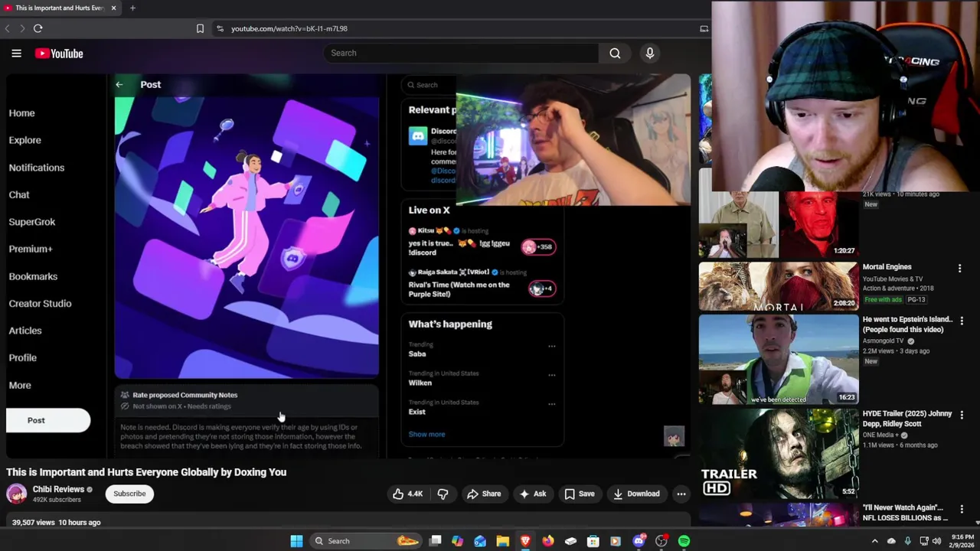
Task: Start voice search with microphone icon
Action: pyautogui.click(x=650, y=53)
